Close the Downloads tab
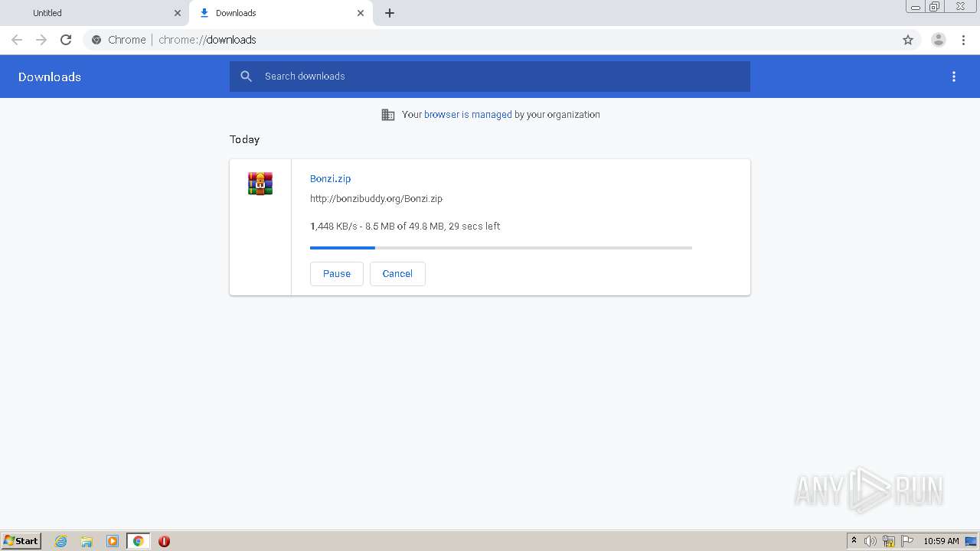The height and width of the screenshot is (551, 980). (361, 13)
